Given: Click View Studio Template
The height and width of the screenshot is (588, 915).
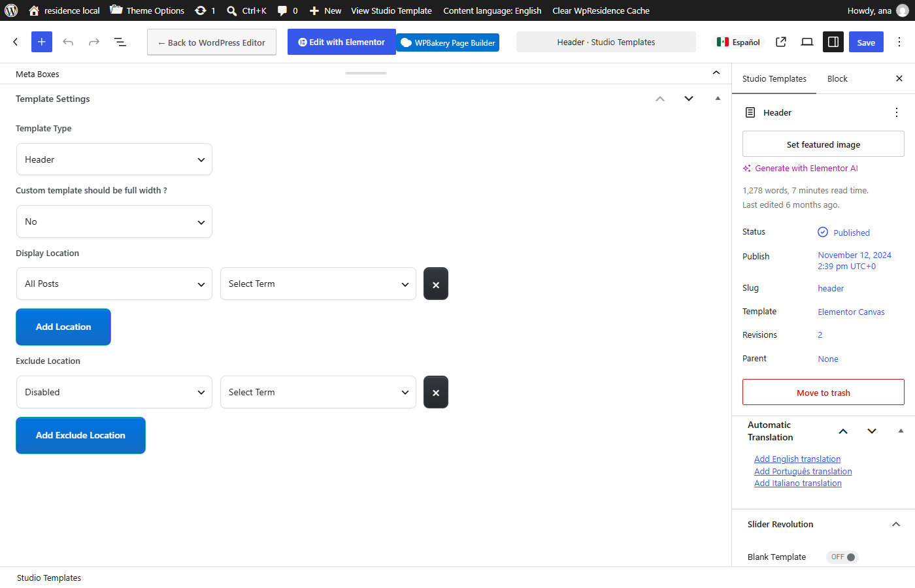Looking at the screenshot, I should pyautogui.click(x=391, y=10).
